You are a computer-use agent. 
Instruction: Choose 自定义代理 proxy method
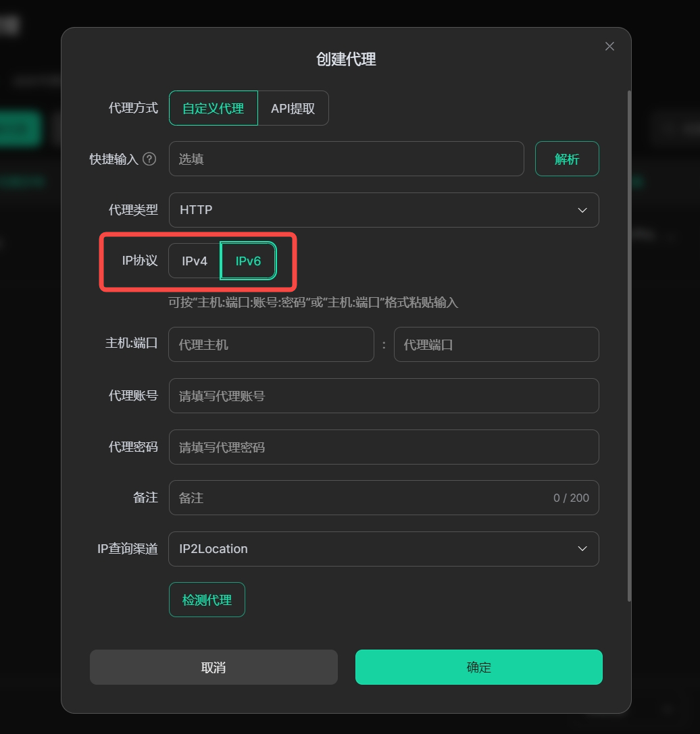[214, 108]
